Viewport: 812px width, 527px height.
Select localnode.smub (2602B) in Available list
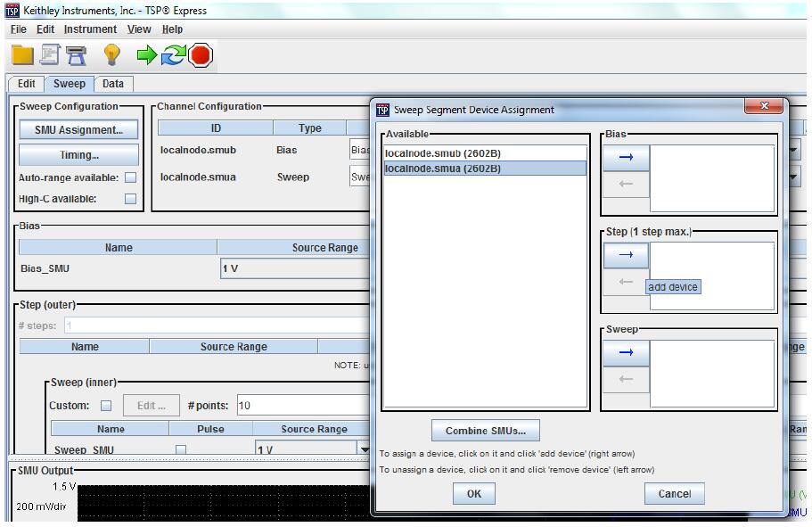[x=443, y=153]
